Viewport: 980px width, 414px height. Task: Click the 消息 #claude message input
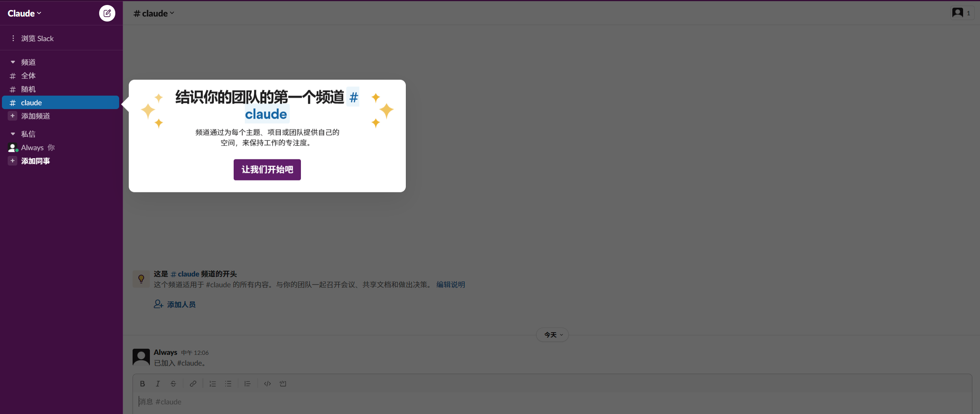pyautogui.click(x=552, y=402)
